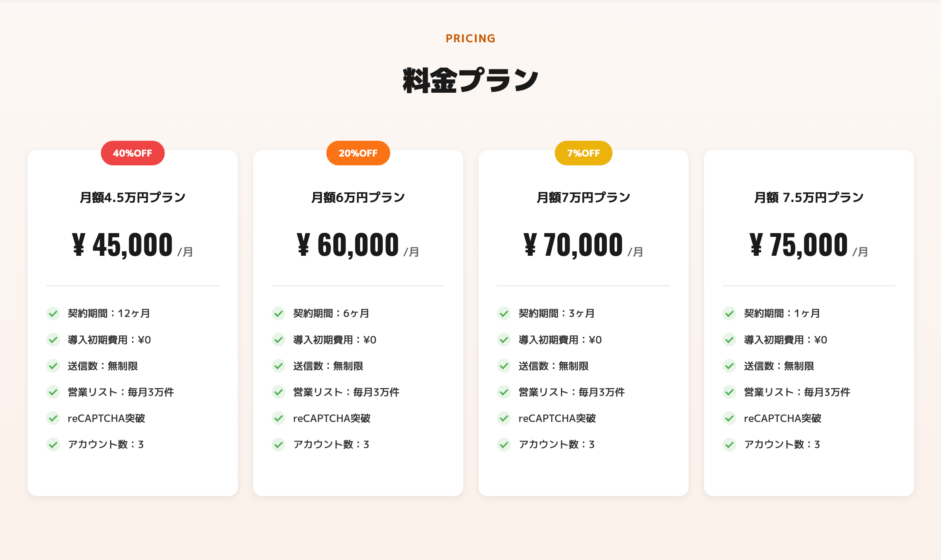Image resolution: width=941 pixels, height=560 pixels.
Task: Click checkmark icon beside 契約期間：1ヶ月
Action: [729, 313]
